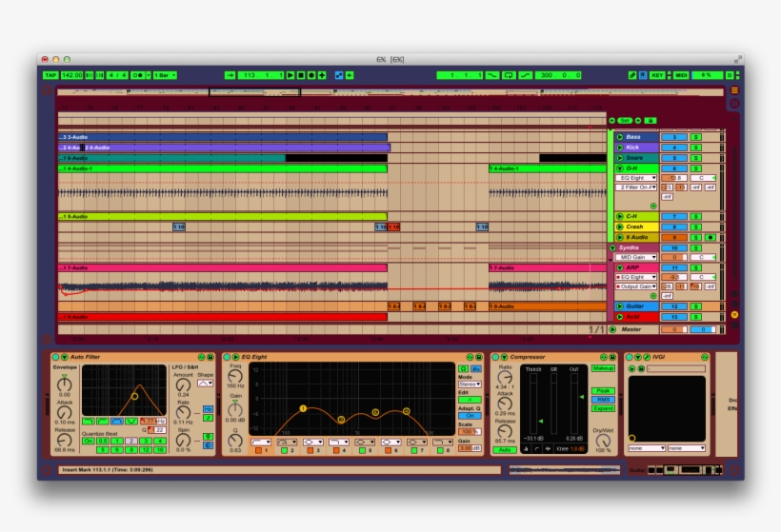
Task: Collapse the ARP track
Action: click(x=620, y=267)
